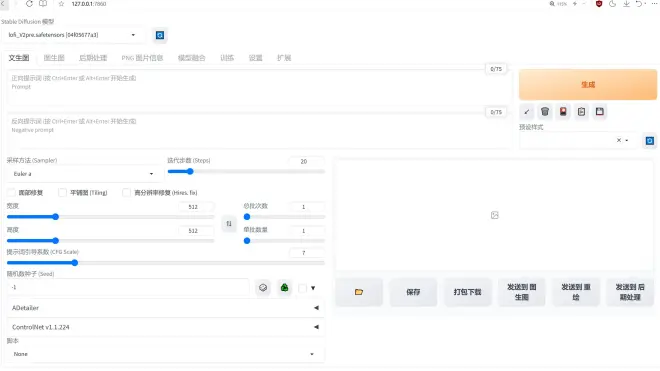The width and height of the screenshot is (660, 371).
Task: Click the browser zoom magnifier icon
Action: 552,4
